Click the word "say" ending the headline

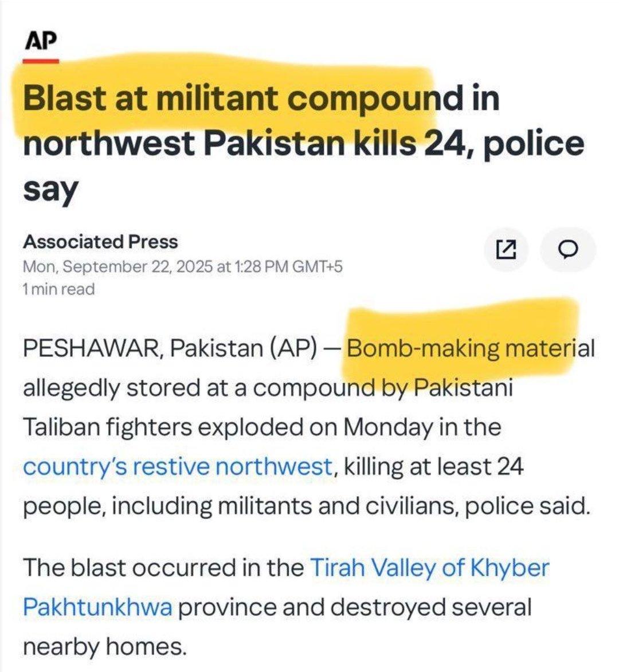pos(50,190)
